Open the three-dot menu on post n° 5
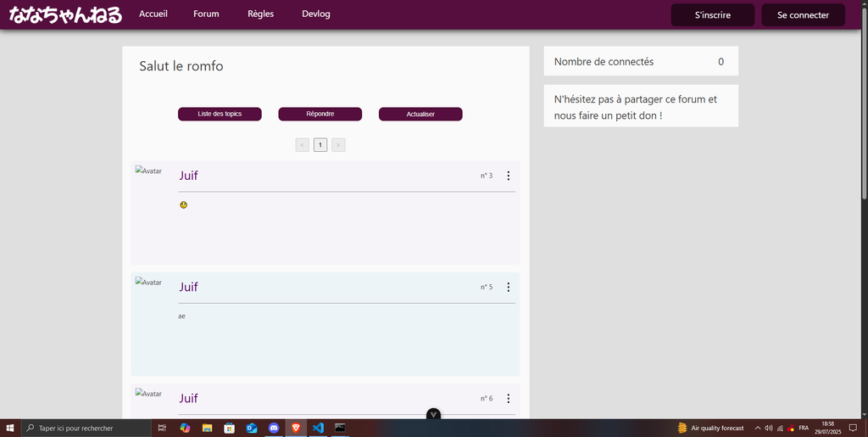The height and width of the screenshot is (437, 868). (508, 287)
